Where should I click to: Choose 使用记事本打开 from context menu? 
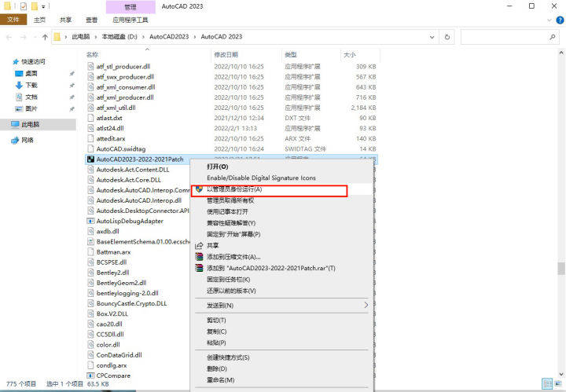[227, 211]
